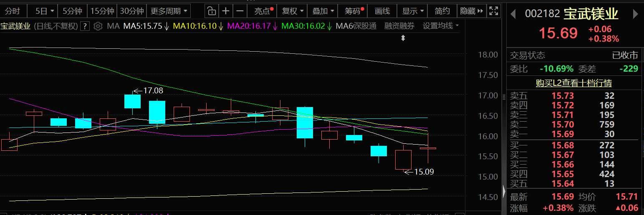This screenshot has width=644, height=215.
Task: Toggle 简约 simplified view mode
Action: tap(442, 11)
